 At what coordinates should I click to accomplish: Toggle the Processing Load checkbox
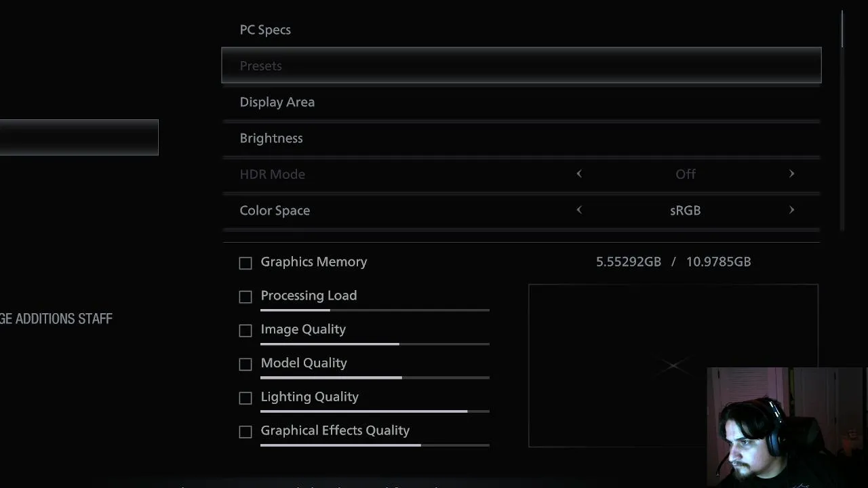pos(245,297)
